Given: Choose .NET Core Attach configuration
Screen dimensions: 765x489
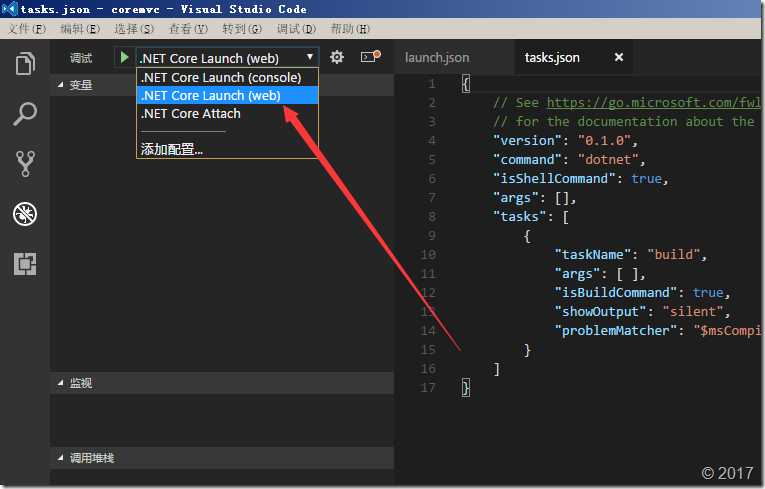Looking at the screenshot, I should coord(227,113).
